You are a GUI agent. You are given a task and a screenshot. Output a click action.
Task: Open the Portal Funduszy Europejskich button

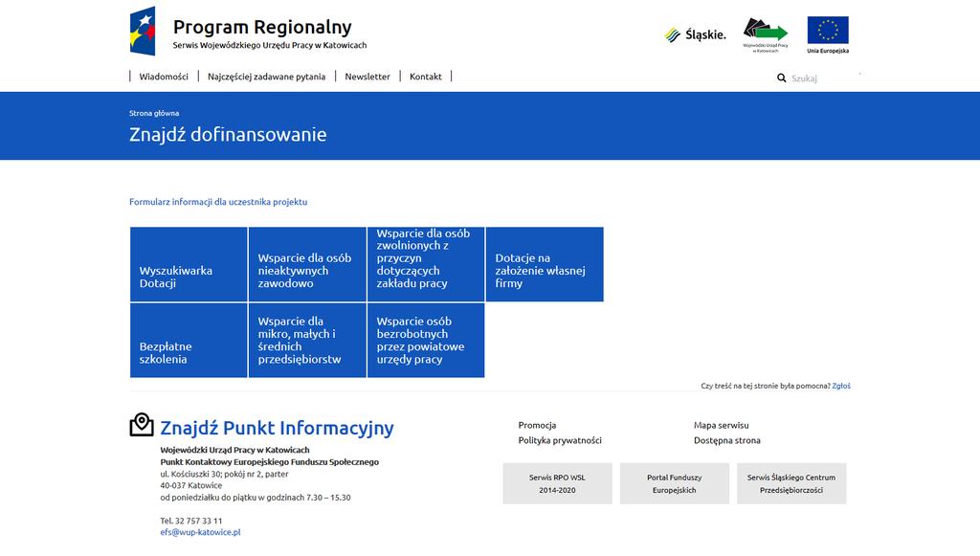point(675,483)
